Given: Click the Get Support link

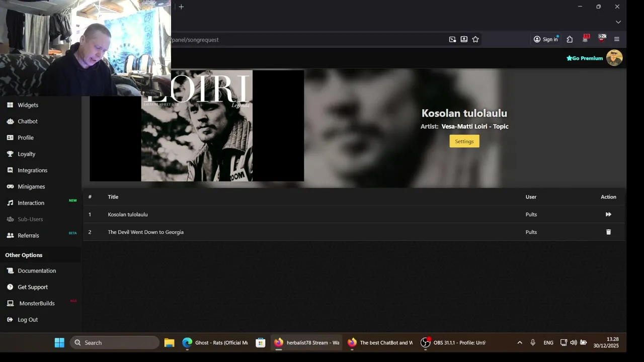Looking at the screenshot, I should [x=33, y=287].
